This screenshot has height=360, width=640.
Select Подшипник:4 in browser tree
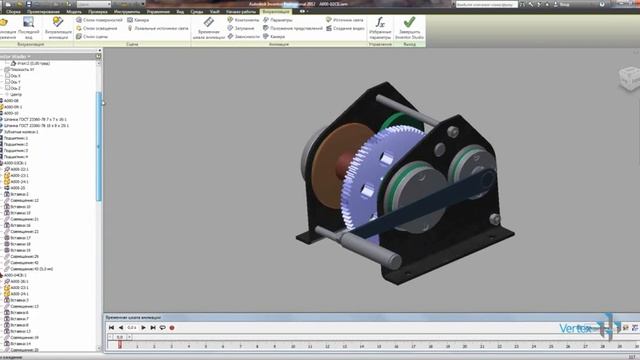[x=15, y=157]
